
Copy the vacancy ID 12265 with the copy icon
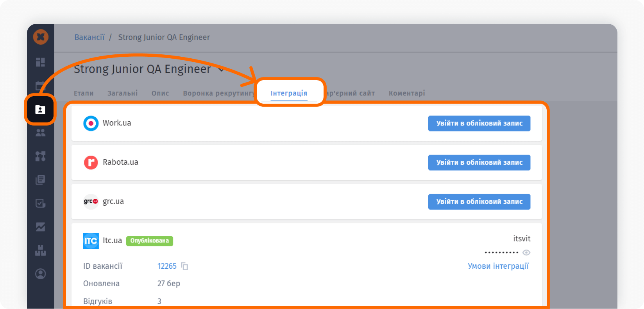point(184,266)
